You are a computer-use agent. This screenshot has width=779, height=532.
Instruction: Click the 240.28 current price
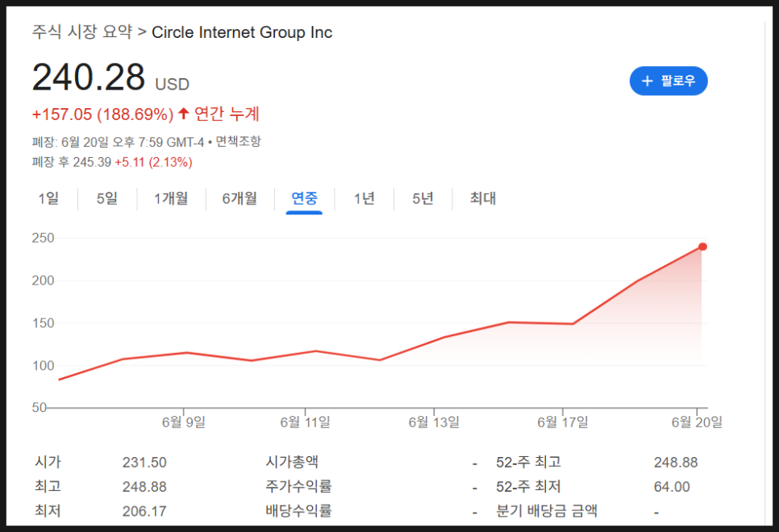89,77
